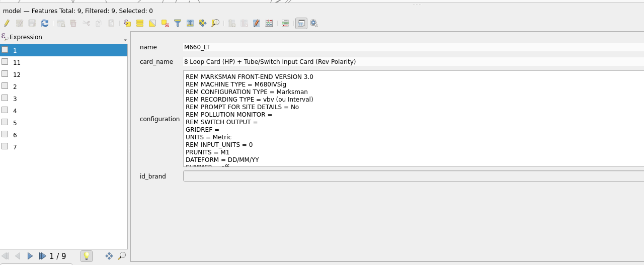This screenshot has height=265, width=644.
Task: Tick the checkbox for feature 6
Action: (x=5, y=134)
